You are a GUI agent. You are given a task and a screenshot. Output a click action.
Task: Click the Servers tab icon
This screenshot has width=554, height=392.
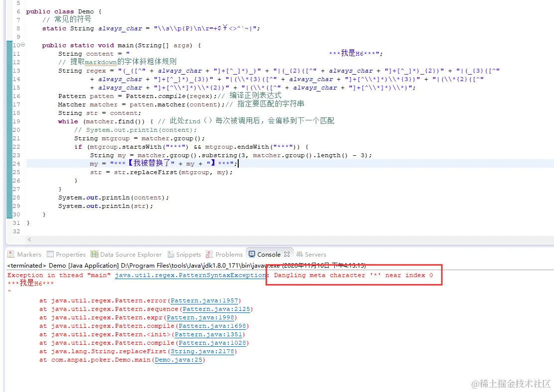[299, 254]
